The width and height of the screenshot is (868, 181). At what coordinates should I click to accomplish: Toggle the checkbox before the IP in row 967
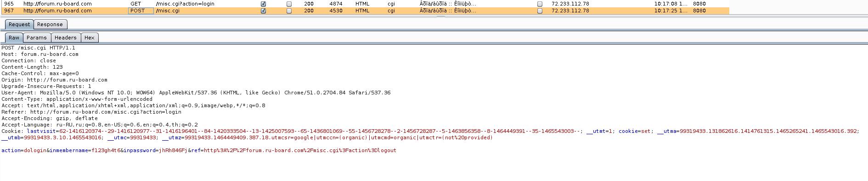(540, 11)
